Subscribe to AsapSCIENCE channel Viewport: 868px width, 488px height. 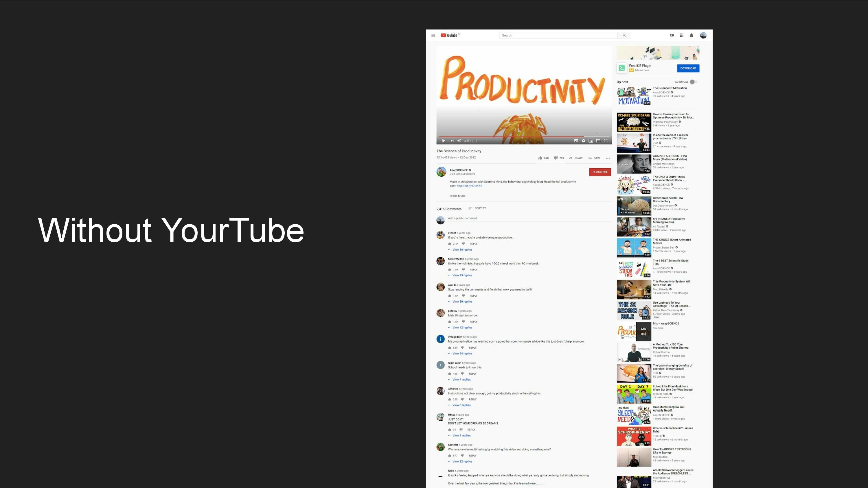tap(600, 172)
